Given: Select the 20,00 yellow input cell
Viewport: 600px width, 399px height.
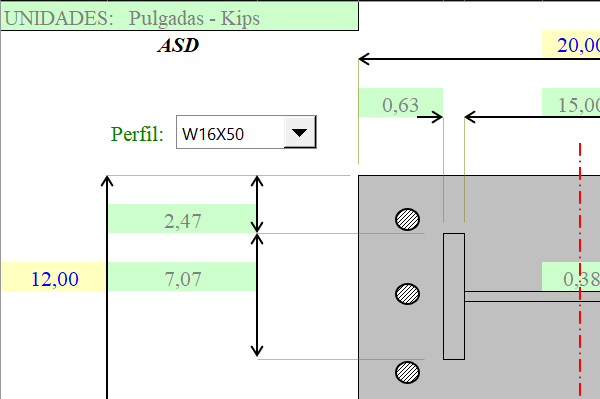Looking at the screenshot, I should point(571,44).
